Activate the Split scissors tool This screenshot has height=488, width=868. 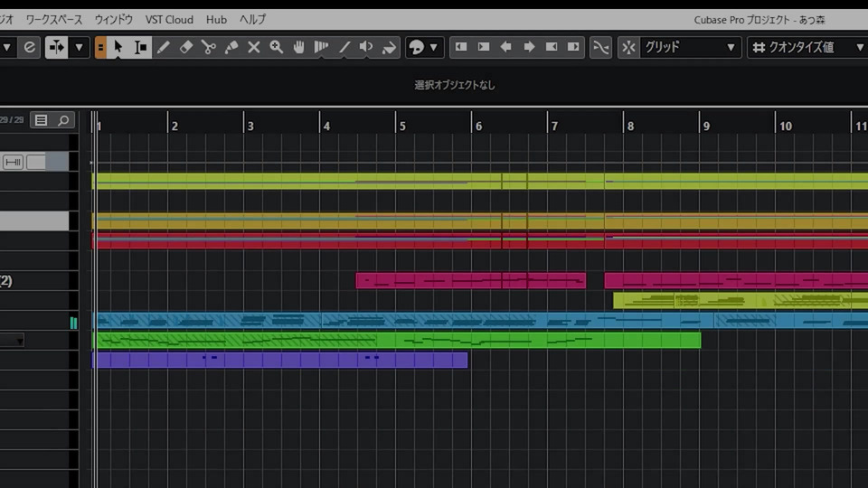click(209, 47)
